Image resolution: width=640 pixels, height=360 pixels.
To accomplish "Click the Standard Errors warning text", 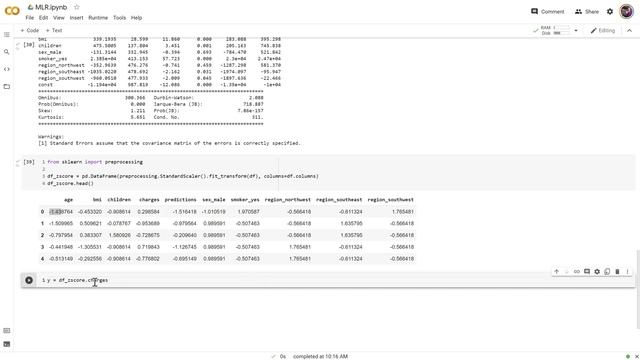I will tap(169, 143).
